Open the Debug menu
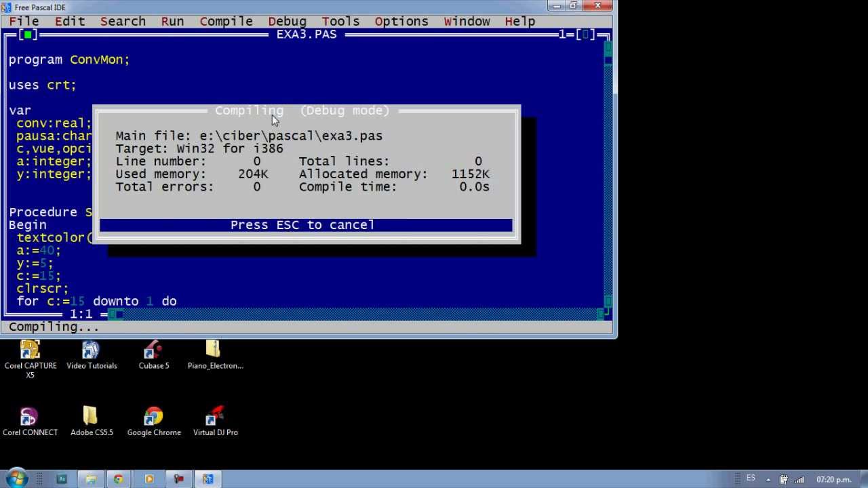Viewport: 868px width, 488px height. click(286, 21)
